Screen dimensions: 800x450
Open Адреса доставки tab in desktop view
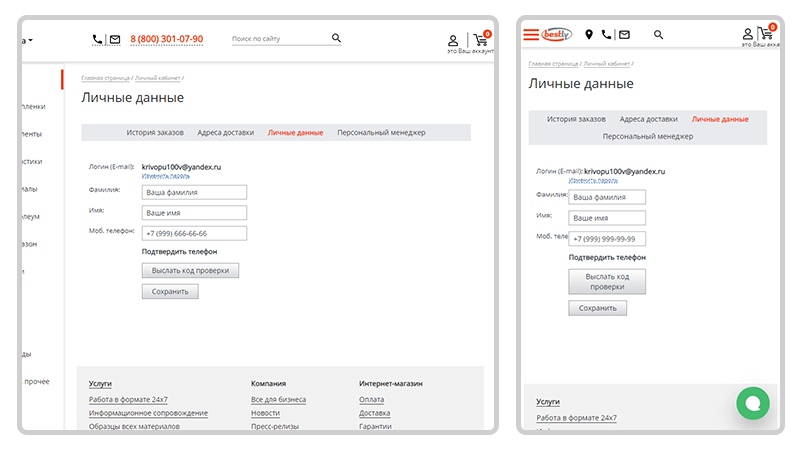coord(226,133)
